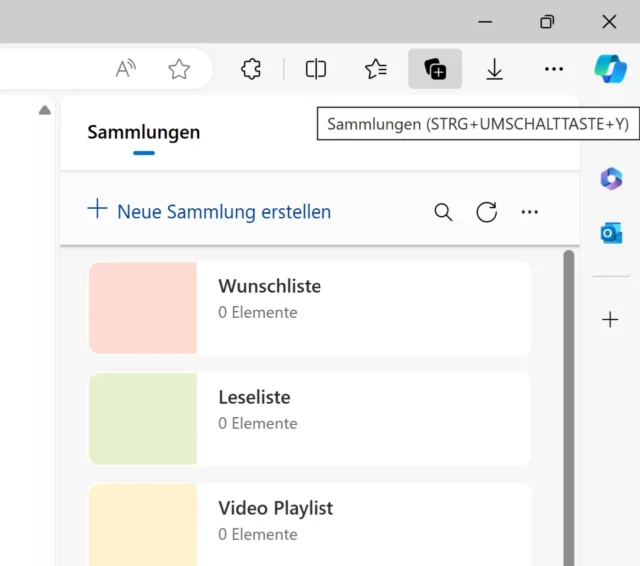Add a sidebar app with plus icon
Image resolution: width=640 pixels, height=566 pixels.
[x=610, y=320]
